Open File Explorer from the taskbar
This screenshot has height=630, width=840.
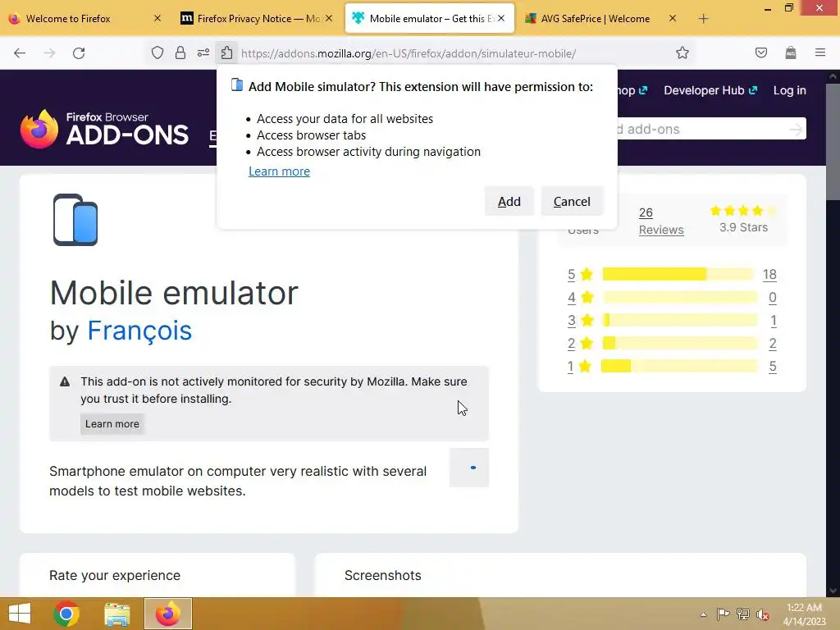pos(116,614)
